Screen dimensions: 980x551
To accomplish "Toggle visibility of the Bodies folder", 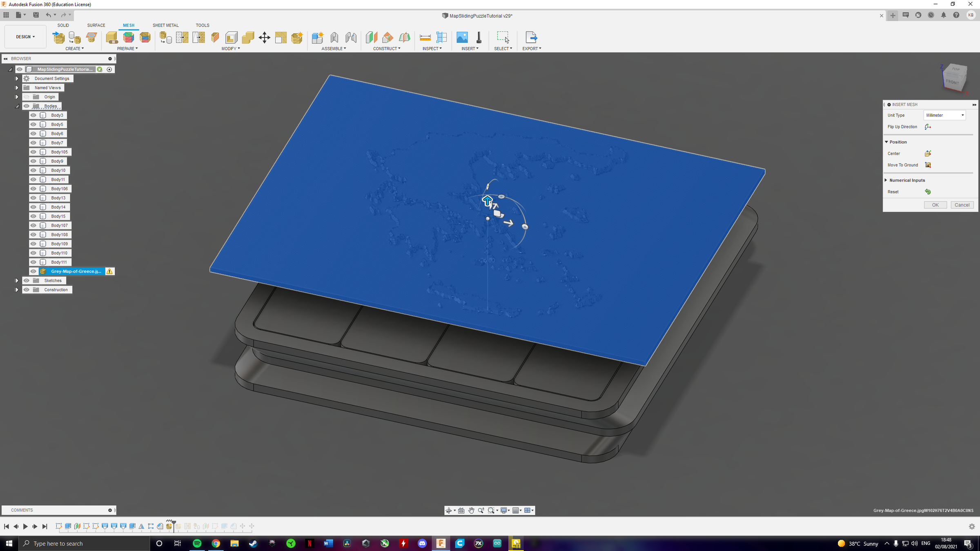I will point(26,106).
